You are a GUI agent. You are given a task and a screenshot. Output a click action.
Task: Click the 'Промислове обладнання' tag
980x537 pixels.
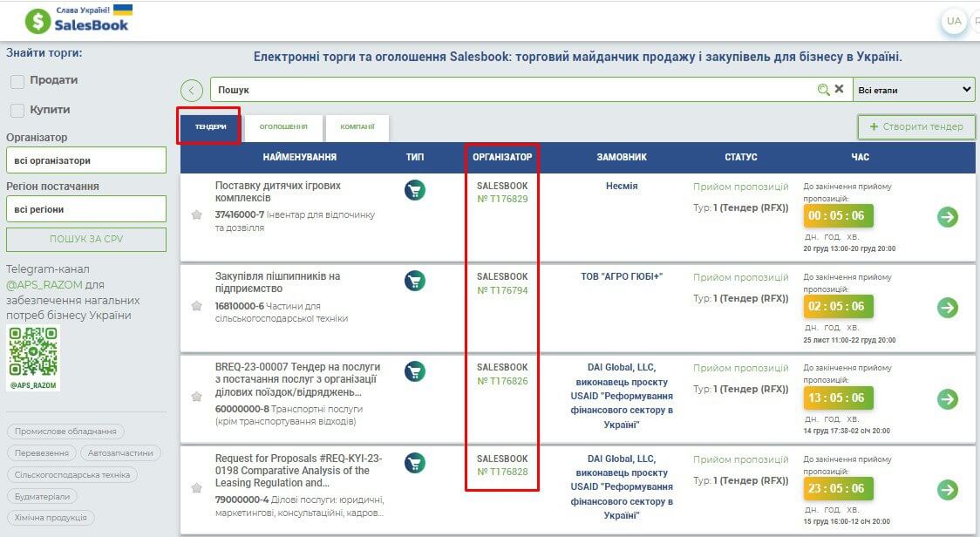[65, 432]
